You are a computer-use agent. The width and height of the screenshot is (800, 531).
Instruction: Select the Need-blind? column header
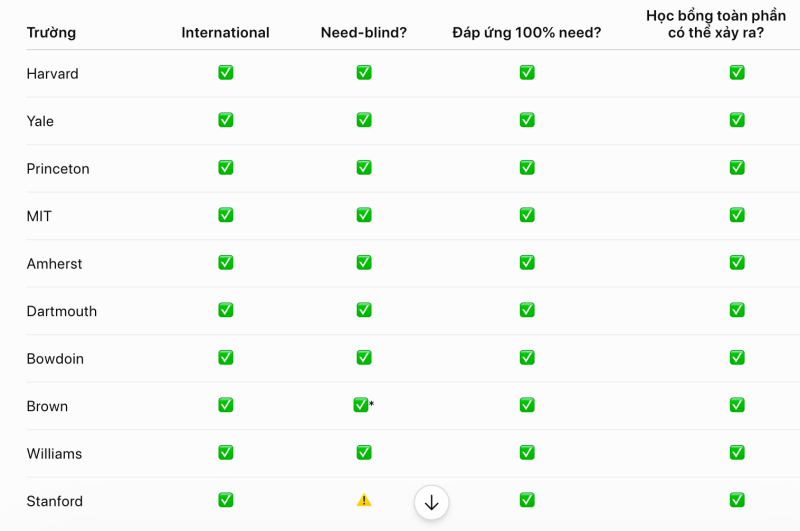[364, 33]
